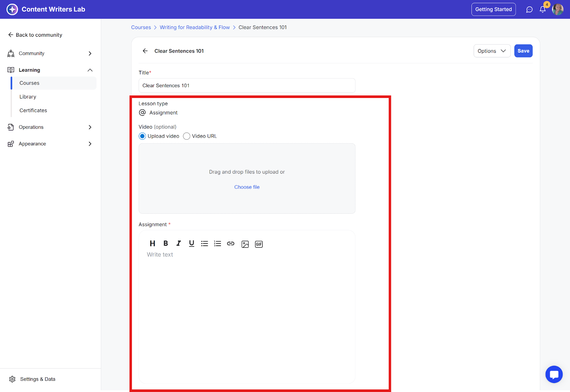Expand the Operations section chevron
The height and width of the screenshot is (392, 570).
pyautogui.click(x=90, y=127)
